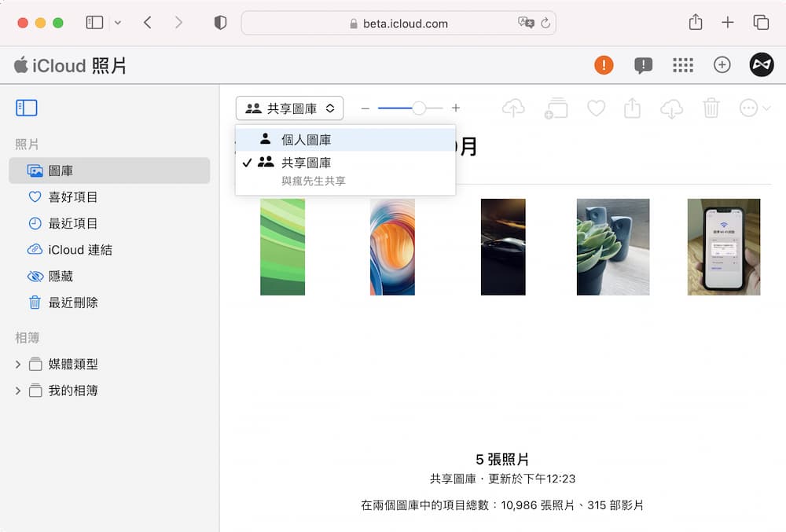Image resolution: width=786 pixels, height=532 pixels.
Task: Select the checked 共享圖庫 menu option
Action: (x=306, y=163)
